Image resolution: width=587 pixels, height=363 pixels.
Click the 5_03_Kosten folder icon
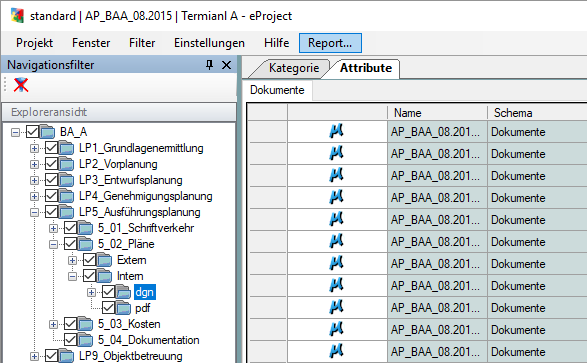[86, 324]
